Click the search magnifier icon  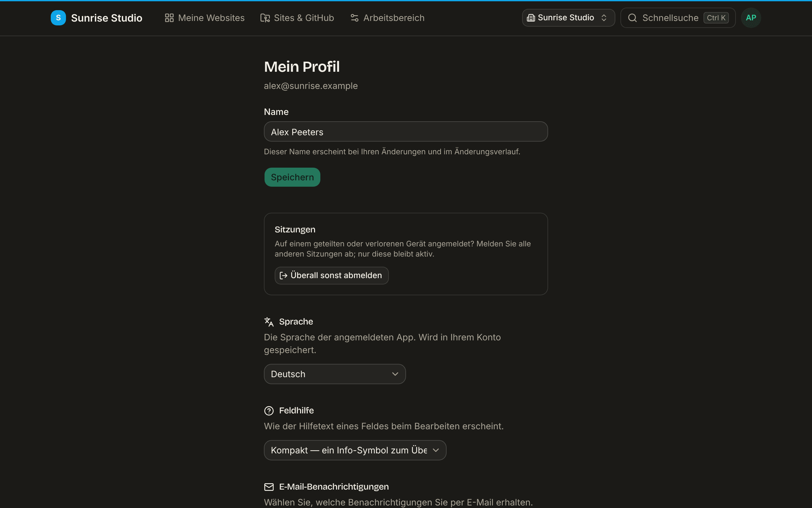pyautogui.click(x=632, y=18)
